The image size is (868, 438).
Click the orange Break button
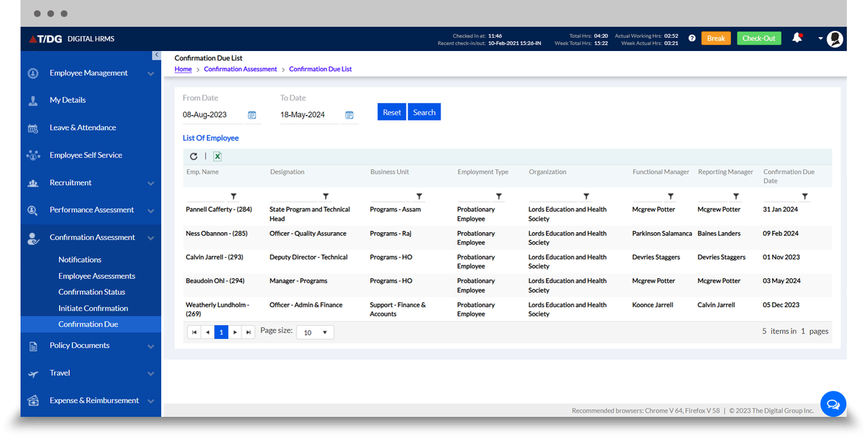(716, 39)
